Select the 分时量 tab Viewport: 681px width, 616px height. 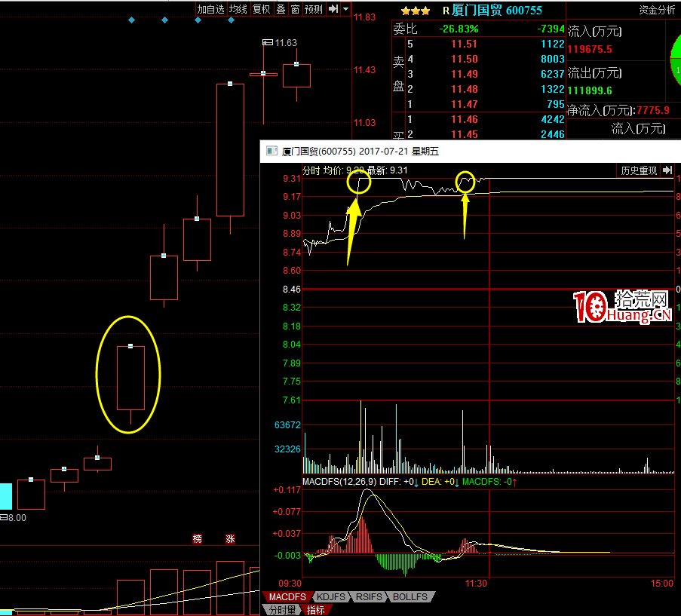282,610
